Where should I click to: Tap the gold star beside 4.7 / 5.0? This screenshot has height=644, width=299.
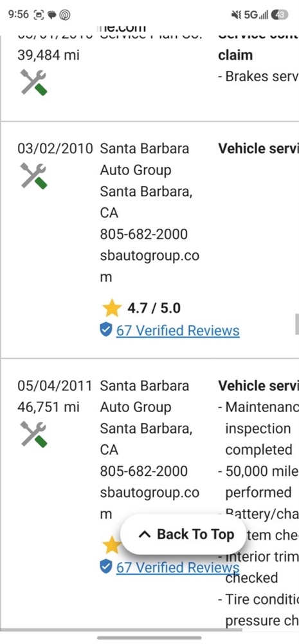coord(112,308)
